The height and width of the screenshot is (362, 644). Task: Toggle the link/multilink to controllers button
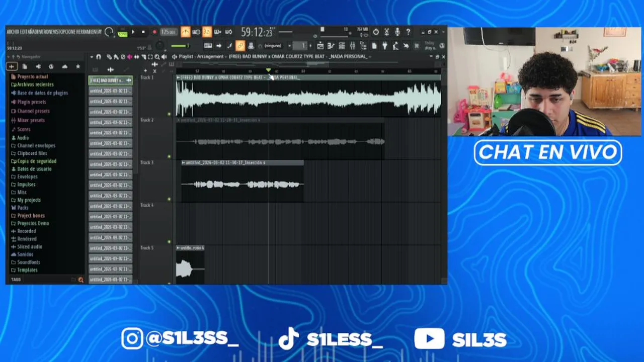[x=240, y=46]
